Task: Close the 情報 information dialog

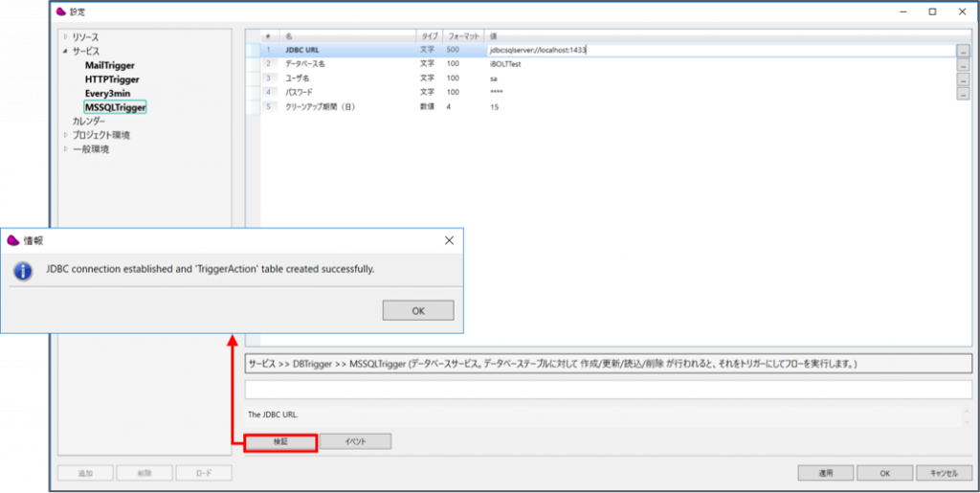Action: click(x=449, y=241)
